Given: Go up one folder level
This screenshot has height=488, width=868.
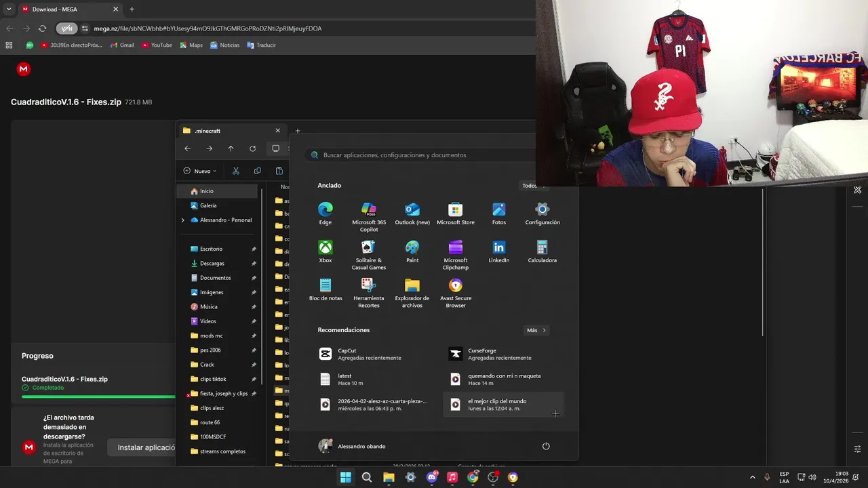Looking at the screenshot, I should click(231, 148).
